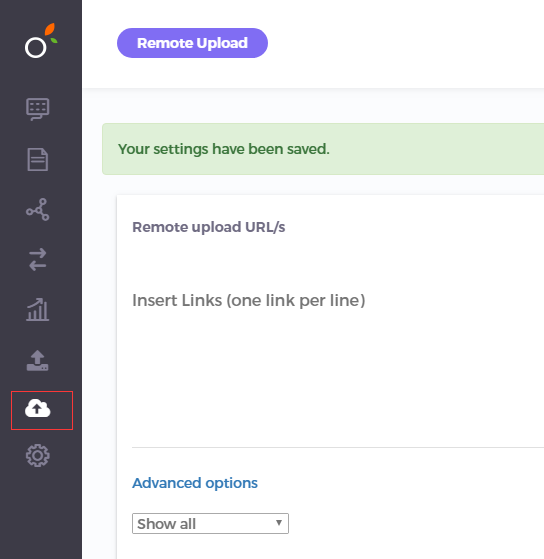The width and height of the screenshot is (544, 559).
Task: Click the Remote upload URL/s label
Action: 209,227
